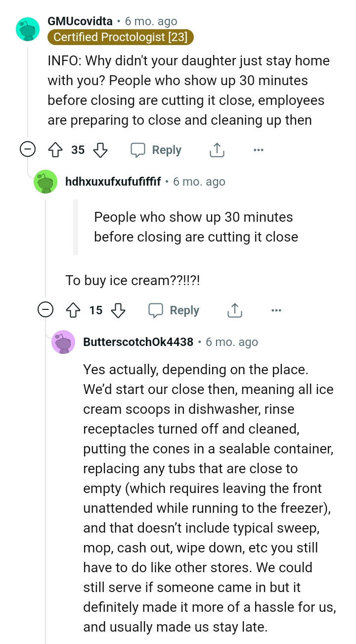Share GMUcovidta's comment
Image resolution: width=356 pixels, height=644 pixels.
pyautogui.click(x=217, y=149)
